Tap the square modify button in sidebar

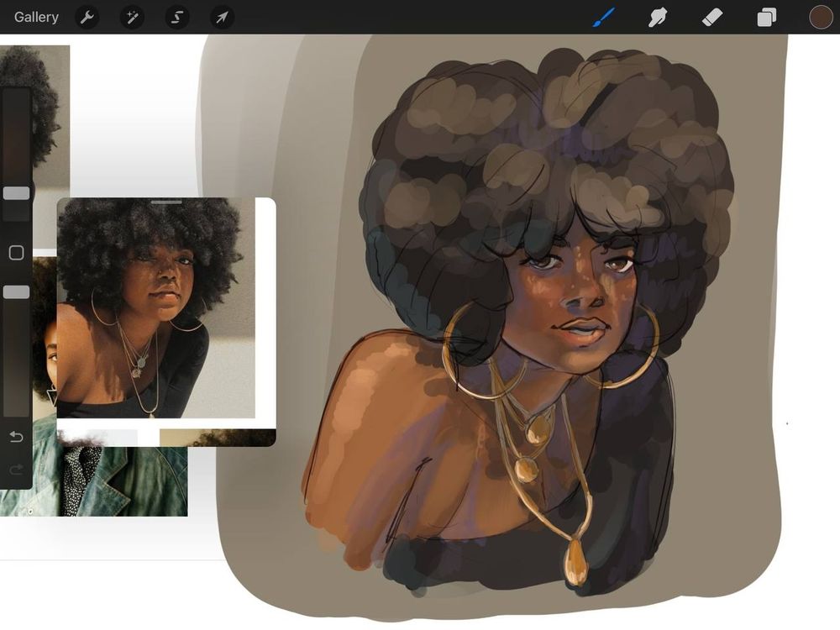[x=17, y=252]
